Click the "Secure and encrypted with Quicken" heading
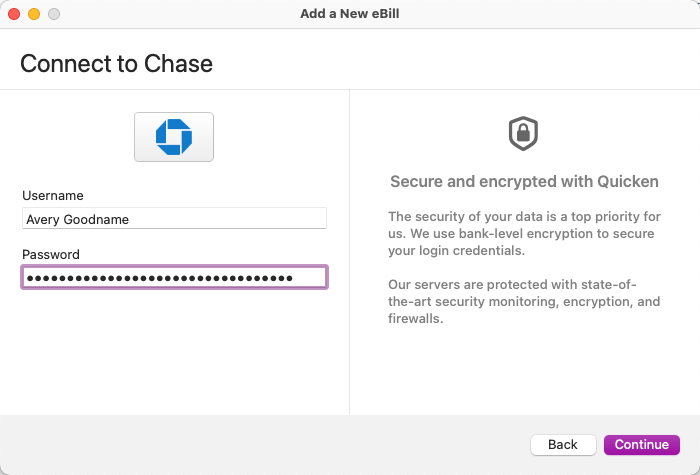The width and height of the screenshot is (700, 475). click(x=524, y=181)
